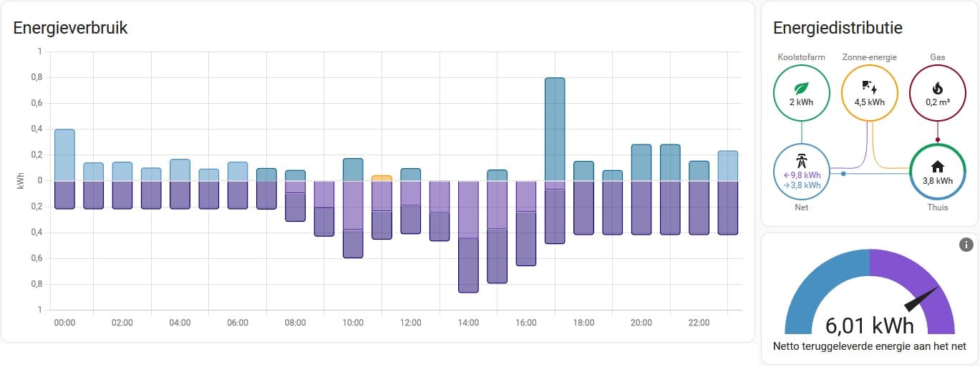980x367 pixels.
Task: Click the green leaf icon under Koolstofarm
Action: point(801,88)
